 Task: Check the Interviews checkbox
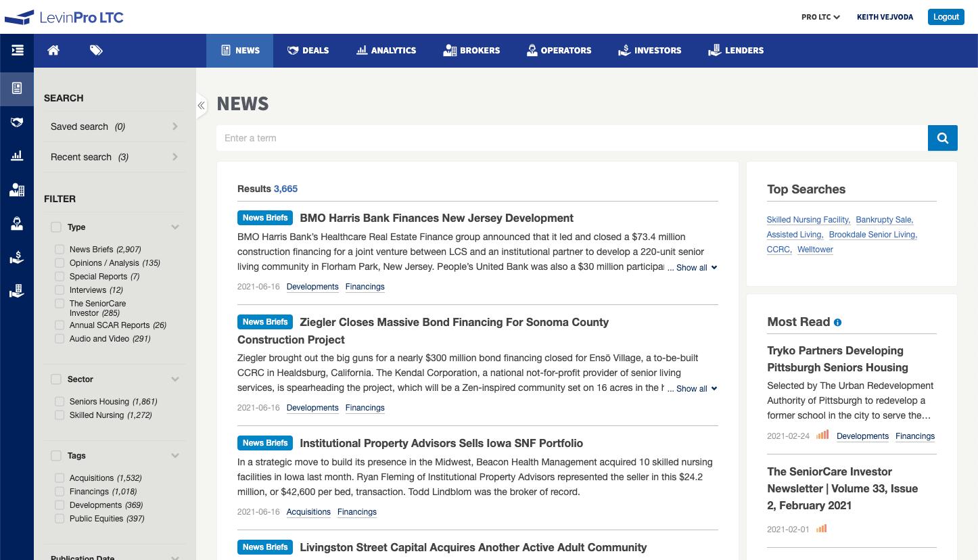60,290
